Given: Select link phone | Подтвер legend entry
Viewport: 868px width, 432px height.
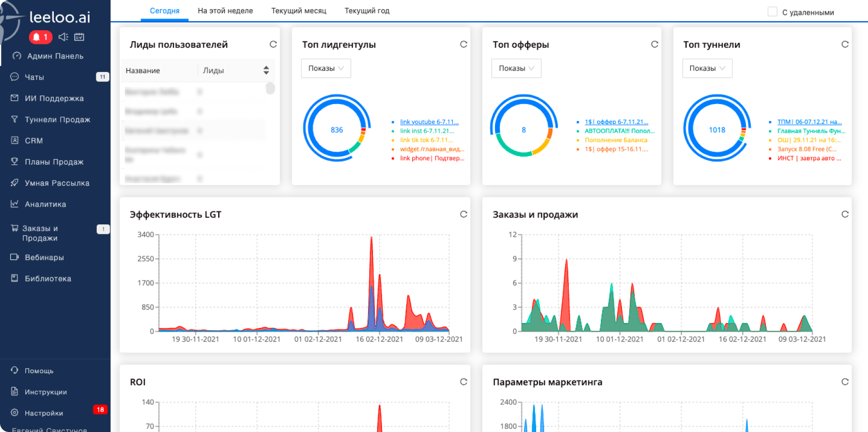Looking at the screenshot, I should (432, 158).
